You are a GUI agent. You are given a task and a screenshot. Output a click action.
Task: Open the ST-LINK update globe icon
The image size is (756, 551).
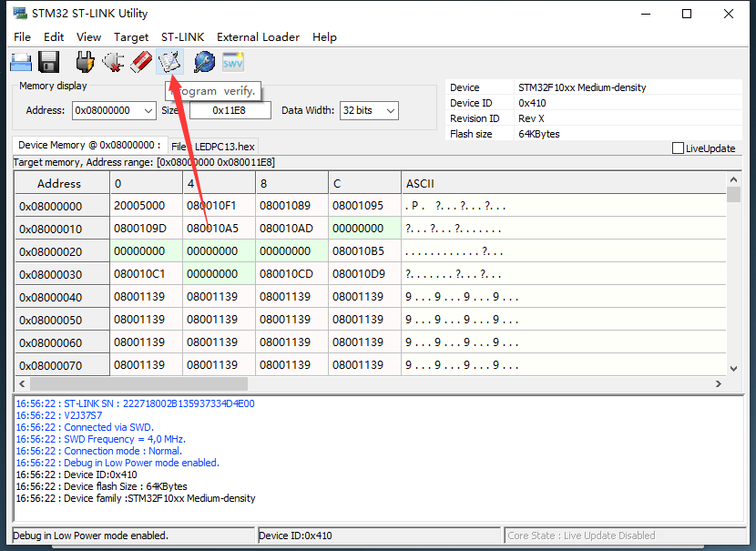(204, 63)
